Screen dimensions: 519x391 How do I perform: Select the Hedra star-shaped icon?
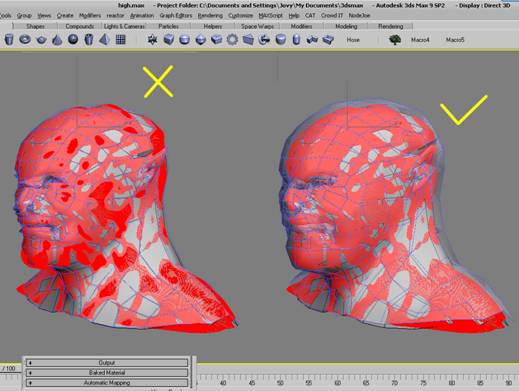(152, 40)
